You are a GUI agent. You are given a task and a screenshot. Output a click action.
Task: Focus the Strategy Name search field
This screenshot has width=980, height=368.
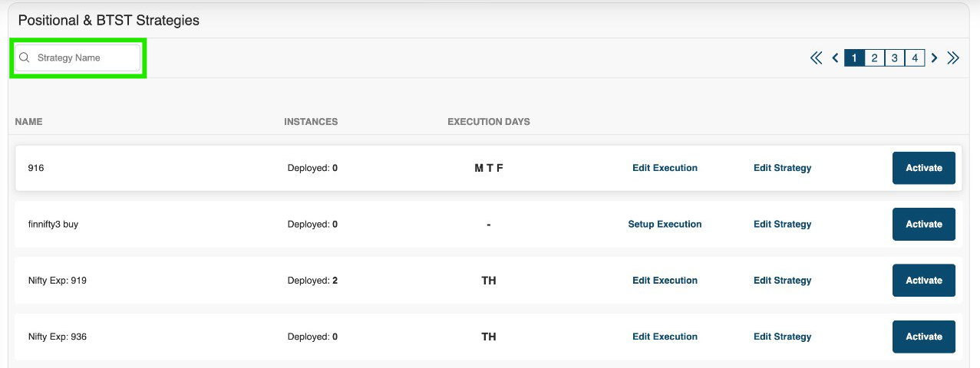(78, 58)
